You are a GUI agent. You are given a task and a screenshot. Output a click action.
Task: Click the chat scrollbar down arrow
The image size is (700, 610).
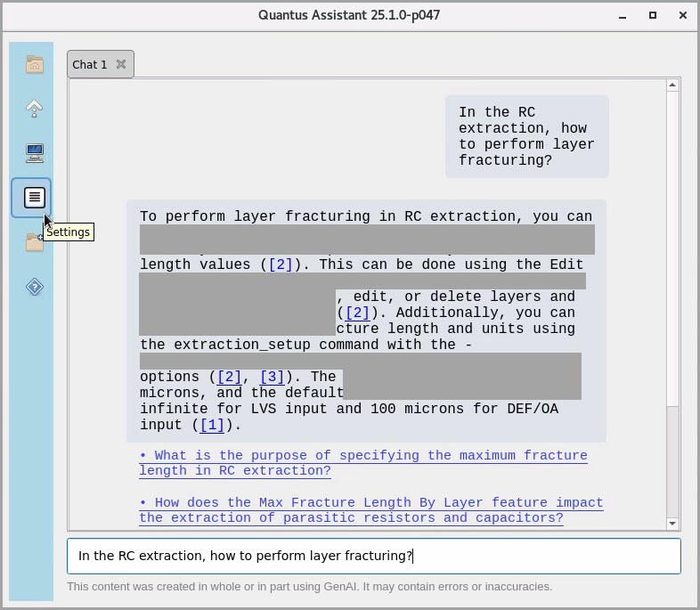coord(672,524)
